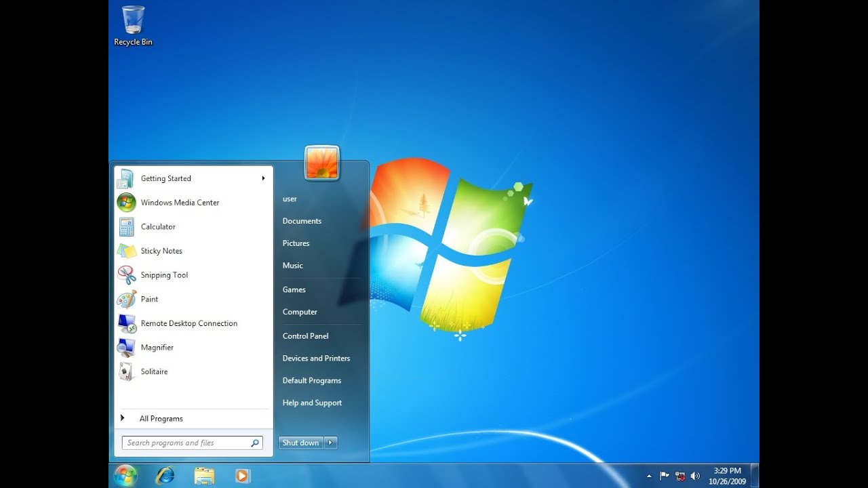Open the Calculator icon
The height and width of the screenshot is (488, 868).
pyautogui.click(x=126, y=226)
